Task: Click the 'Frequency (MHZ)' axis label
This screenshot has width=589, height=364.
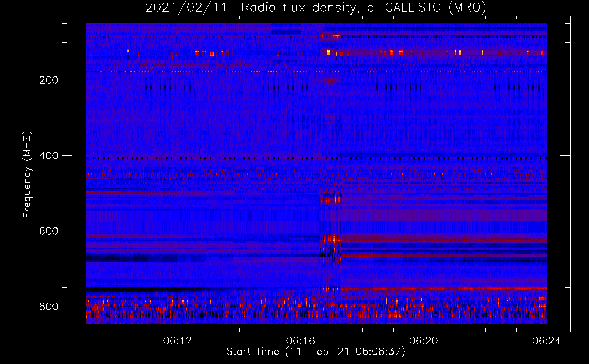Action: (27, 175)
